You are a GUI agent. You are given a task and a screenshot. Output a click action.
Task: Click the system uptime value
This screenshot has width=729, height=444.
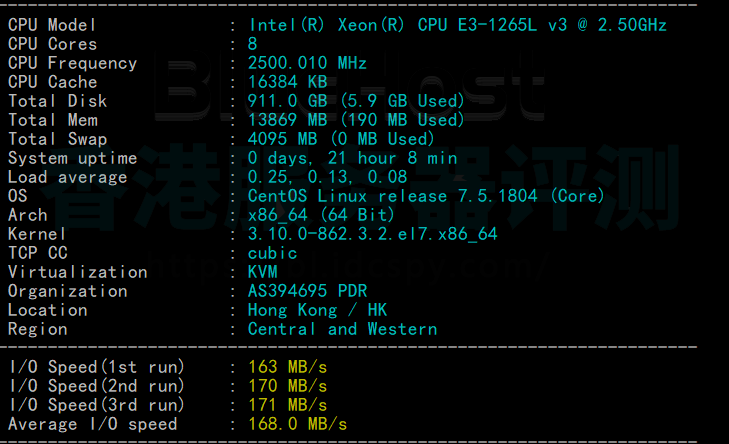click(x=352, y=158)
